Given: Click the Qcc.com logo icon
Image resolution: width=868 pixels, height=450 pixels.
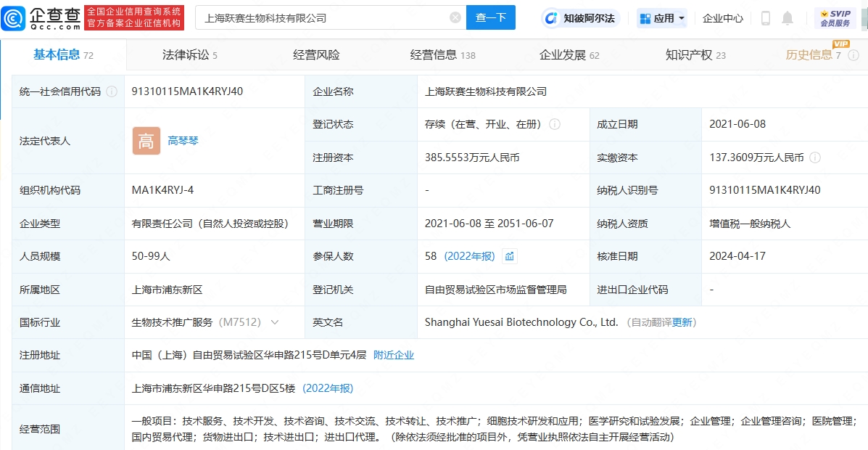Looking at the screenshot, I should (x=15, y=18).
